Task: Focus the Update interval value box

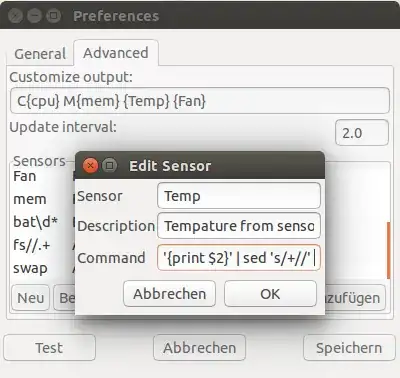Action: 362,133
